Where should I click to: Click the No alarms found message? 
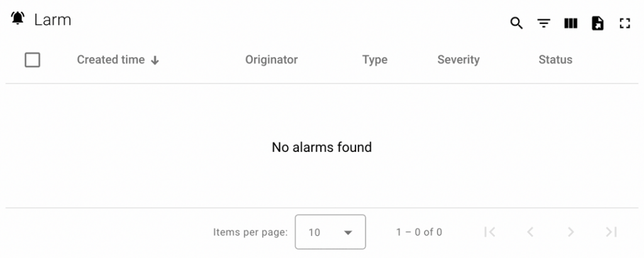[321, 148]
